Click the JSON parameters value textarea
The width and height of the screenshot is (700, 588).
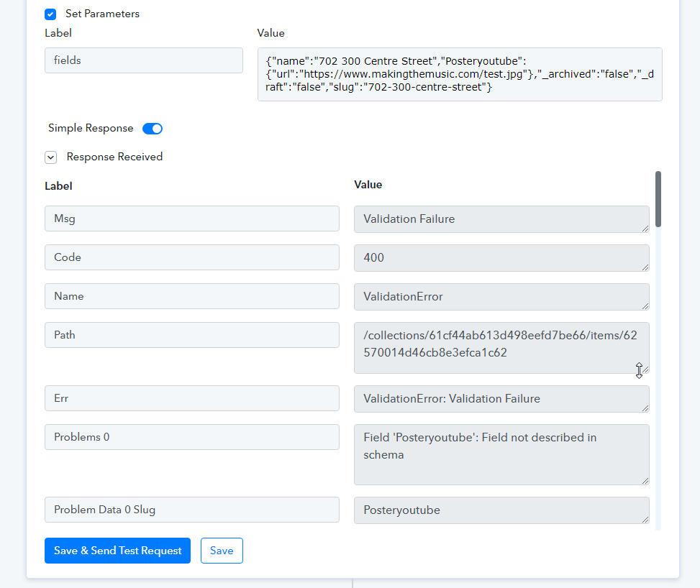point(460,75)
